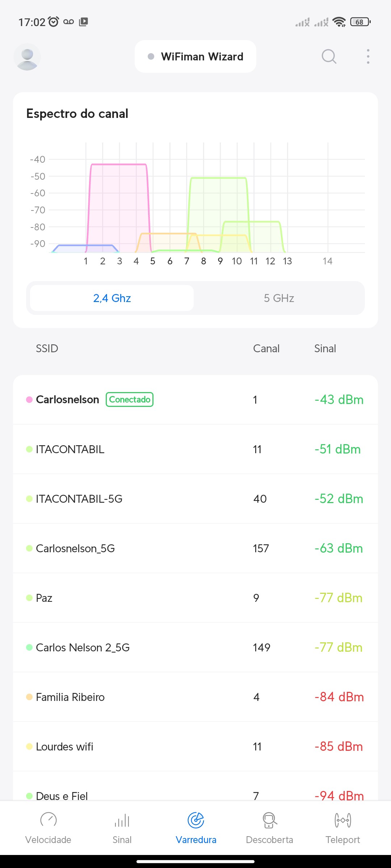Image resolution: width=391 pixels, height=868 pixels.
Task: Select the Varredura scan tab
Action: [196, 827]
